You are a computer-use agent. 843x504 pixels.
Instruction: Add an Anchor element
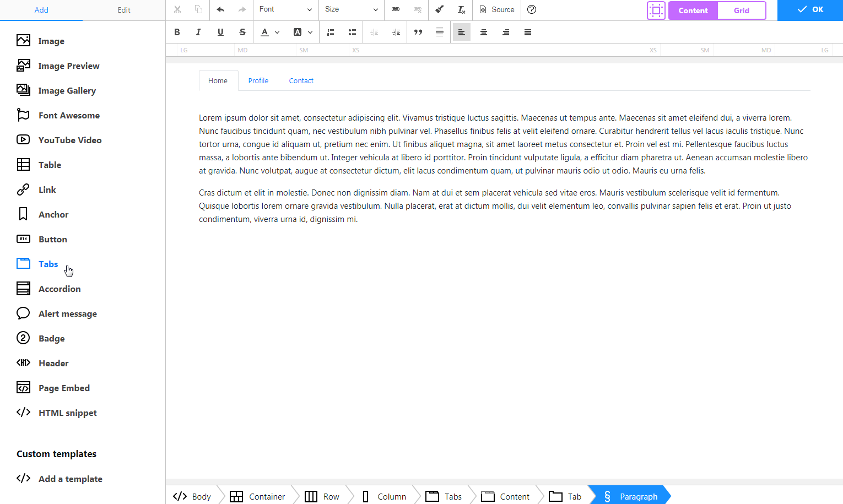point(42,214)
